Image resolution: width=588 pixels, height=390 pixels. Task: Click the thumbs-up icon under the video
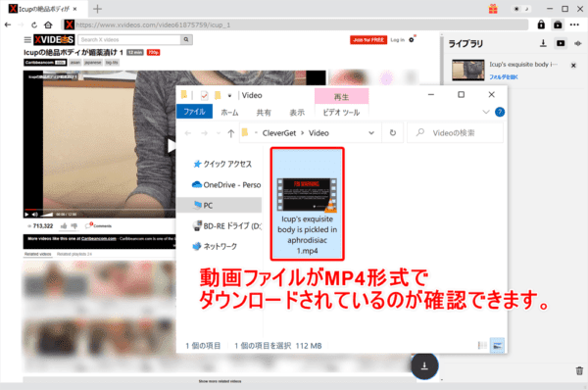pyautogui.click(x=64, y=225)
